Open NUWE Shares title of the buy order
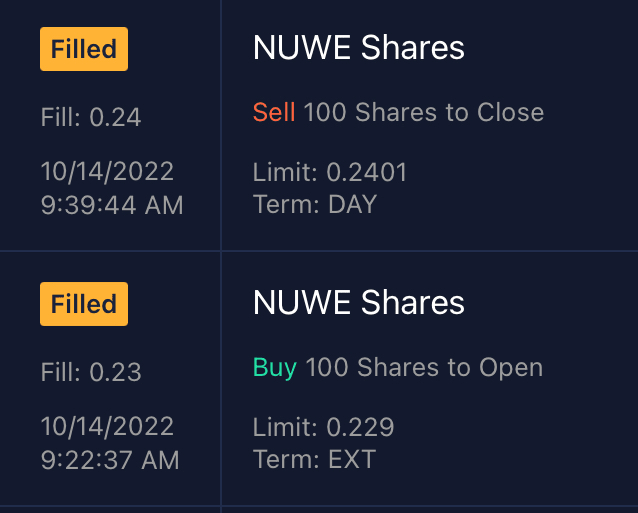The image size is (638, 513). (359, 302)
